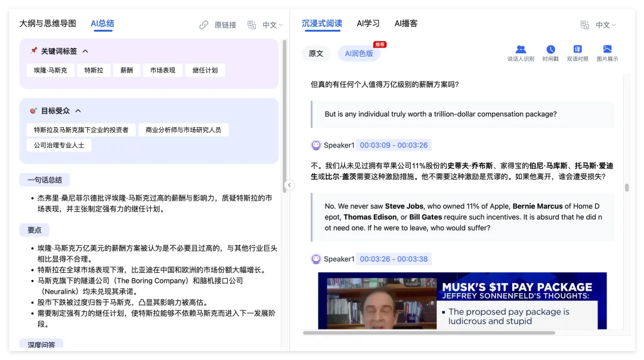Click the 继任计划 keyword tag
644x360 pixels.
click(205, 70)
